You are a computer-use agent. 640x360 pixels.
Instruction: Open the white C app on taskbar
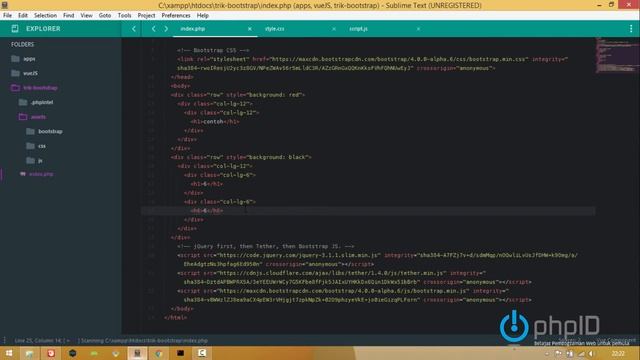[x=202, y=353]
